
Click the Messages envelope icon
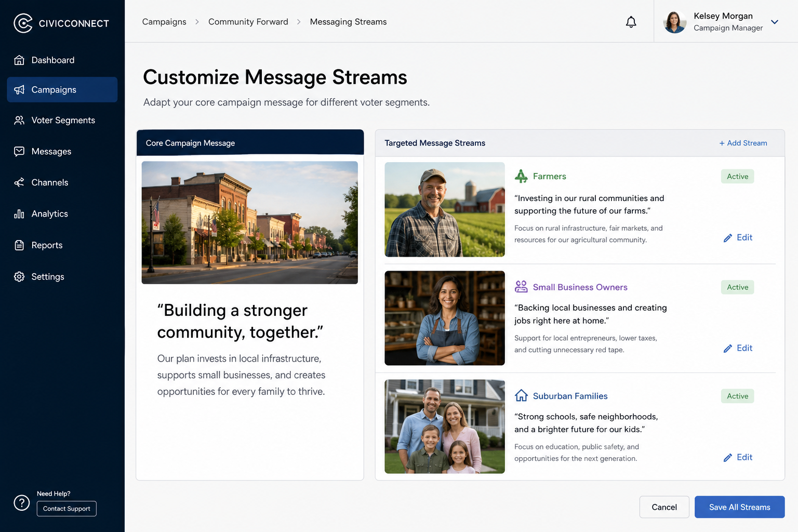point(19,151)
